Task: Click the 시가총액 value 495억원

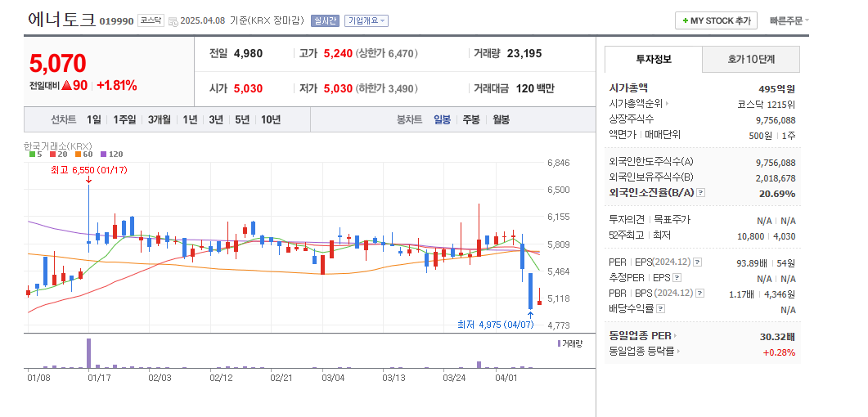Action: tap(776, 88)
